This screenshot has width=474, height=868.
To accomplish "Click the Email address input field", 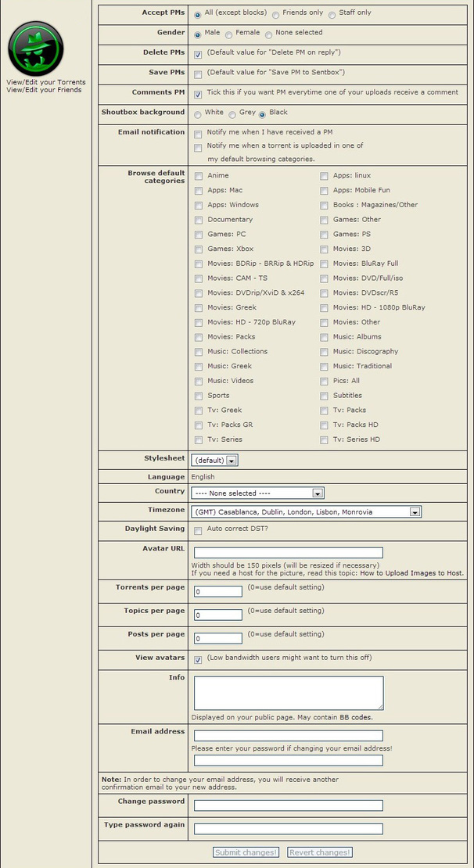I will point(289,736).
